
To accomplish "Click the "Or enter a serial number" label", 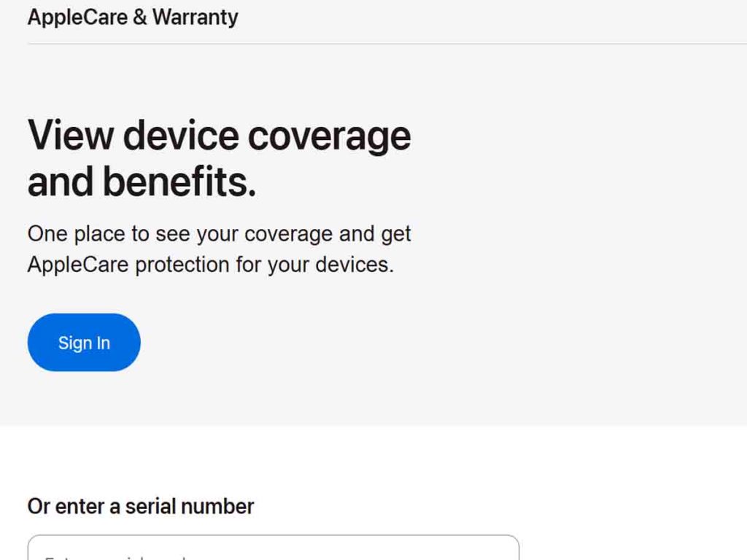I will [141, 506].
